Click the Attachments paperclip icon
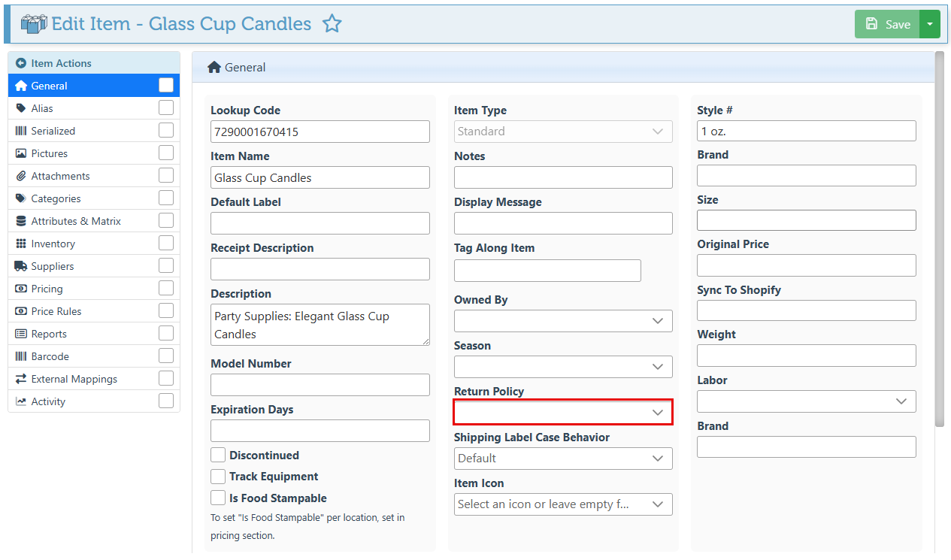Viewport: 951px width, 560px height. click(21, 176)
